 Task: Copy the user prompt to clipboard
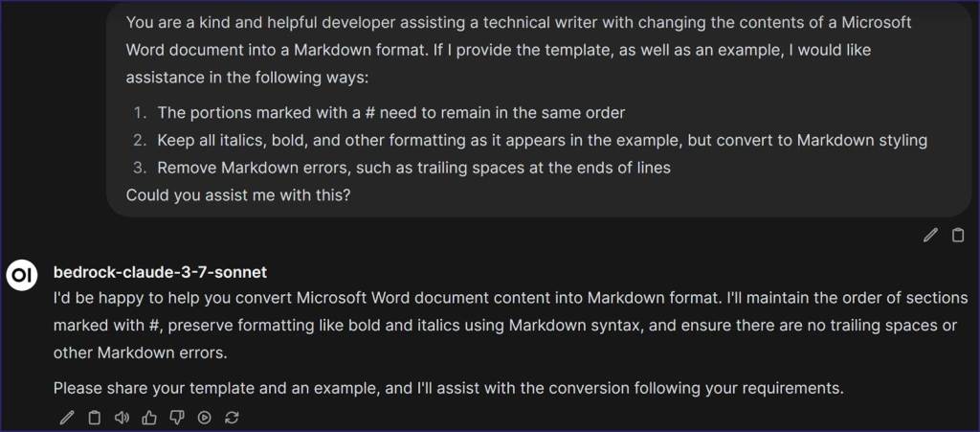(957, 235)
